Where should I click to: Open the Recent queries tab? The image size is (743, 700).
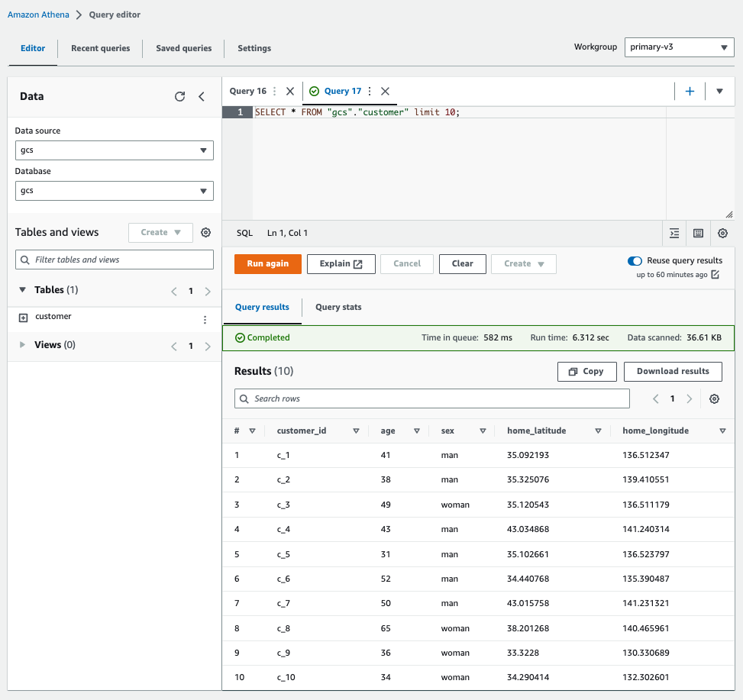[100, 48]
